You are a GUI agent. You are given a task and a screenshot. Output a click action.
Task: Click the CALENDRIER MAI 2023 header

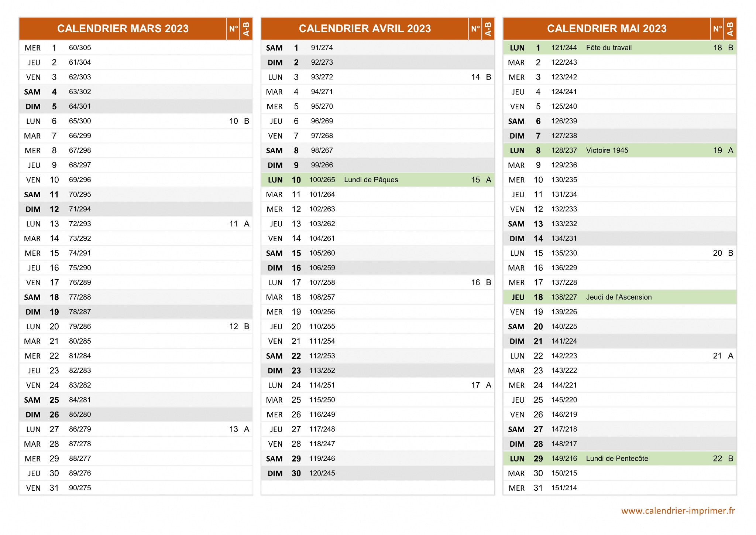pyautogui.click(x=606, y=28)
